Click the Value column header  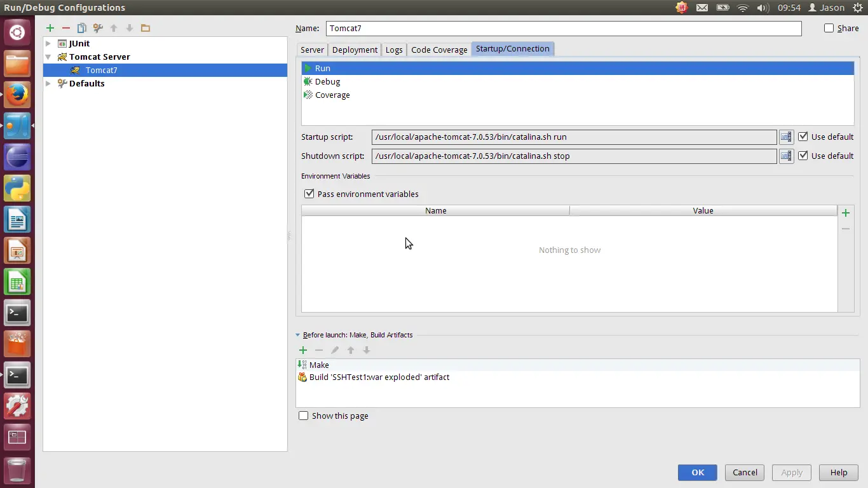[x=703, y=210]
